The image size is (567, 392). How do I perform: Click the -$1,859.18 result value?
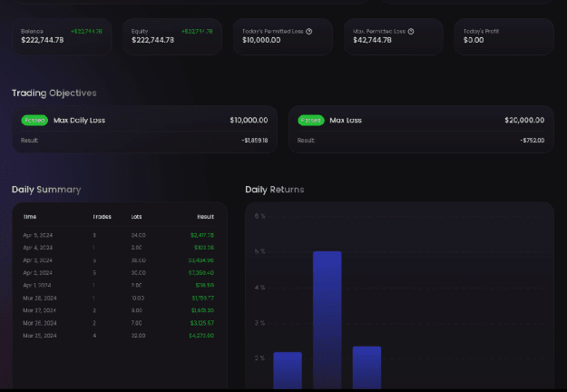pyautogui.click(x=255, y=141)
